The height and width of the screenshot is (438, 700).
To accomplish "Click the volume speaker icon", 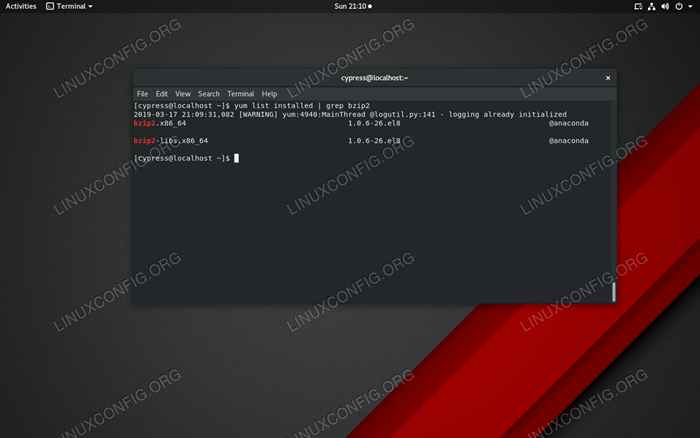I will [x=667, y=6].
